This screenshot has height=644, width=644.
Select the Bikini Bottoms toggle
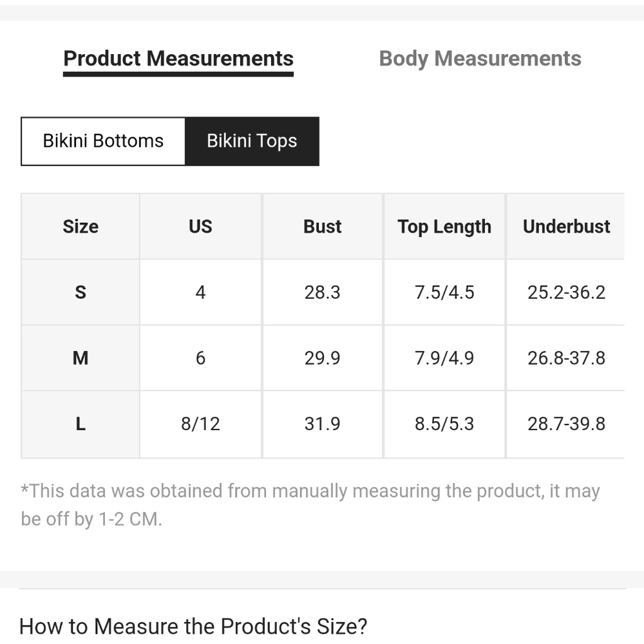(x=103, y=141)
